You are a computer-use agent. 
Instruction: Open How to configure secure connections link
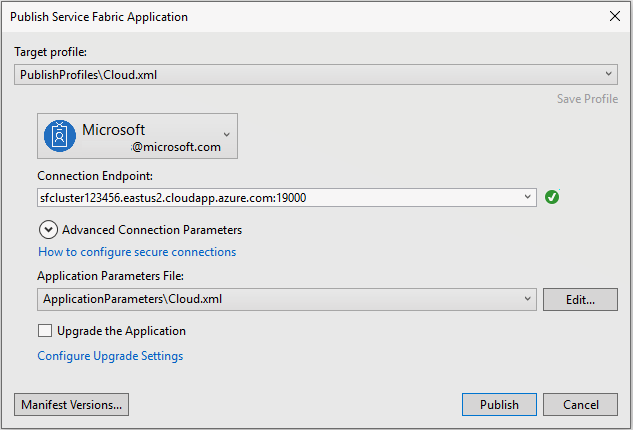(x=137, y=252)
